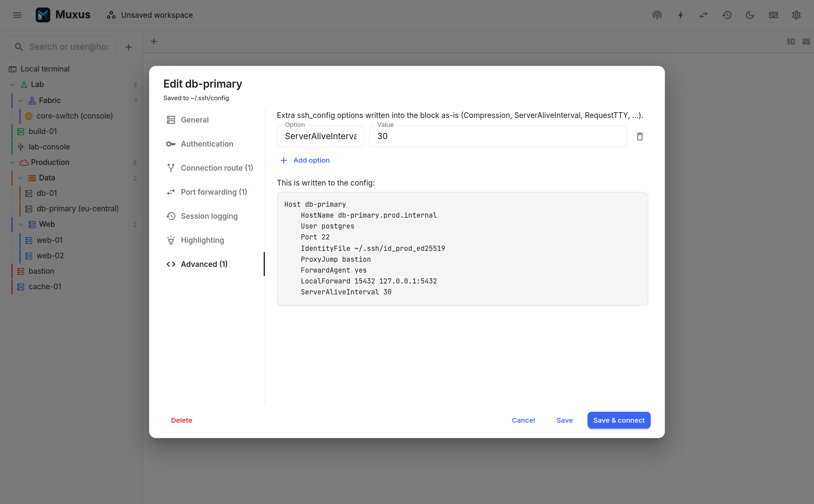Image resolution: width=814 pixels, height=504 pixels.
Task: Click the Local terminal icon
Action: 13,69
